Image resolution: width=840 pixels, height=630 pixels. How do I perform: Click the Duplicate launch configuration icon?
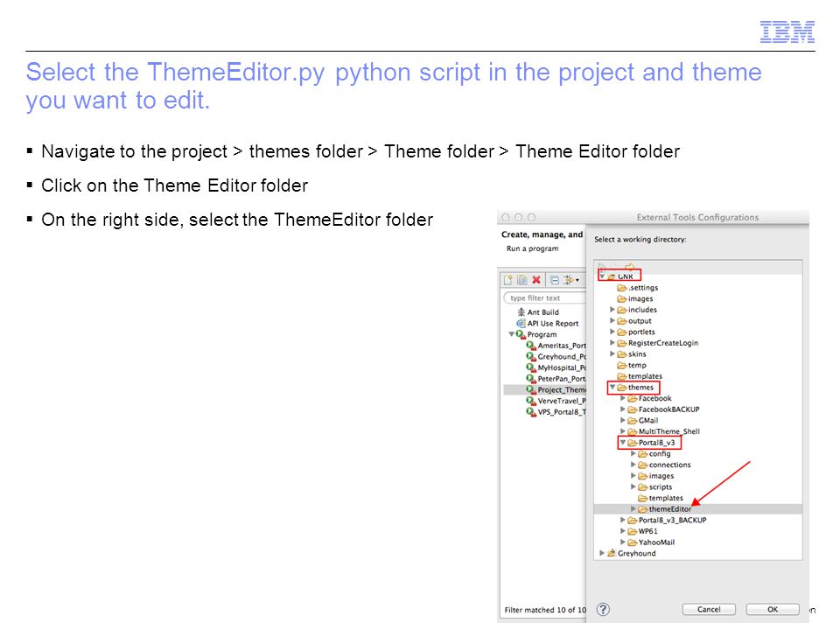tap(521, 280)
